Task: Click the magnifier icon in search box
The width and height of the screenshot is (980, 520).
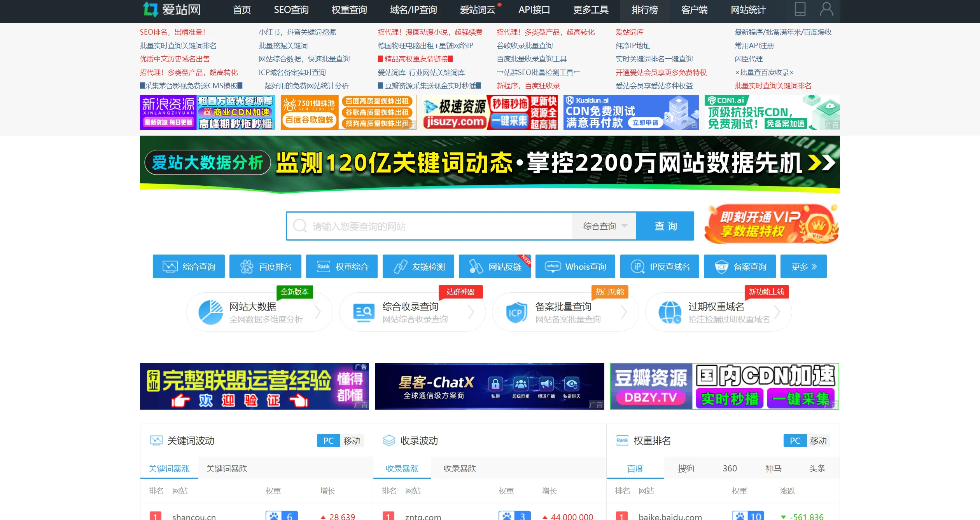Action: (x=300, y=226)
